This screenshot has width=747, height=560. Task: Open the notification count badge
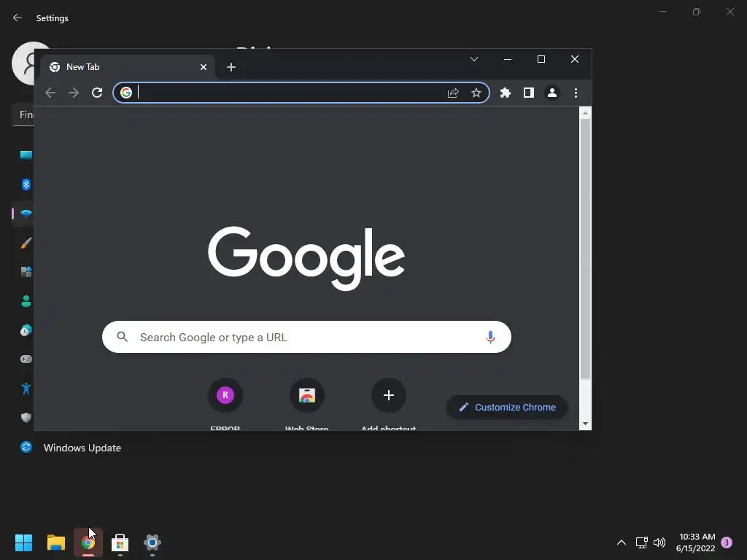727,542
